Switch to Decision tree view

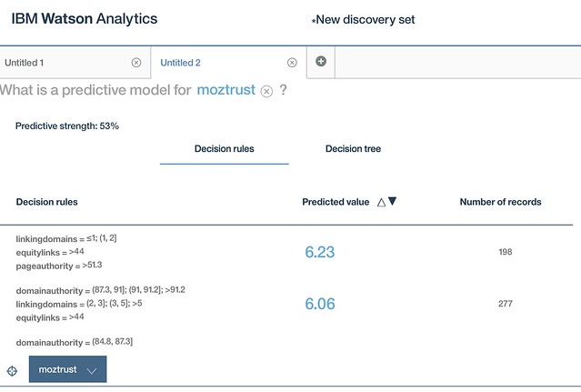click(x=353, y=149)
